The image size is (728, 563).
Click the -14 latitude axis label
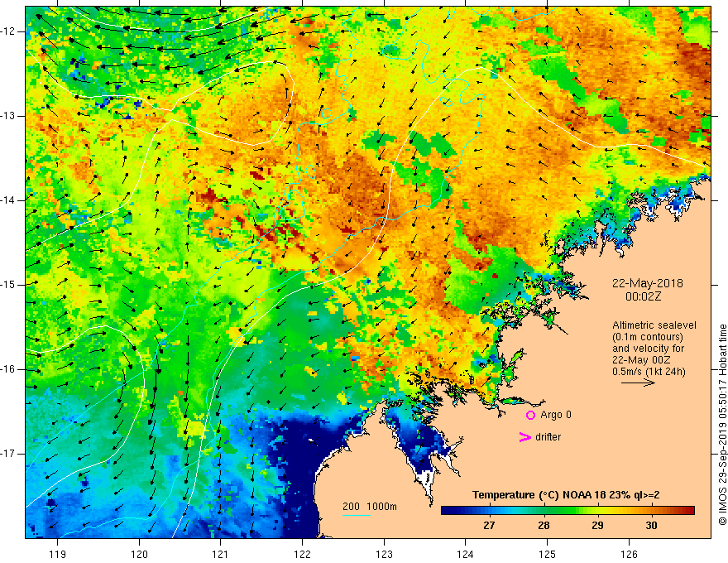click(9, 200)
